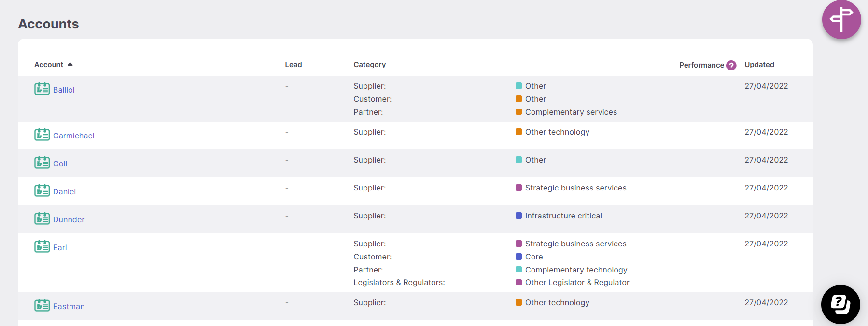The width and height of the screenshot is (868, 326).
Task: Click the Coll account icon
Action: (x=42, y=163)
